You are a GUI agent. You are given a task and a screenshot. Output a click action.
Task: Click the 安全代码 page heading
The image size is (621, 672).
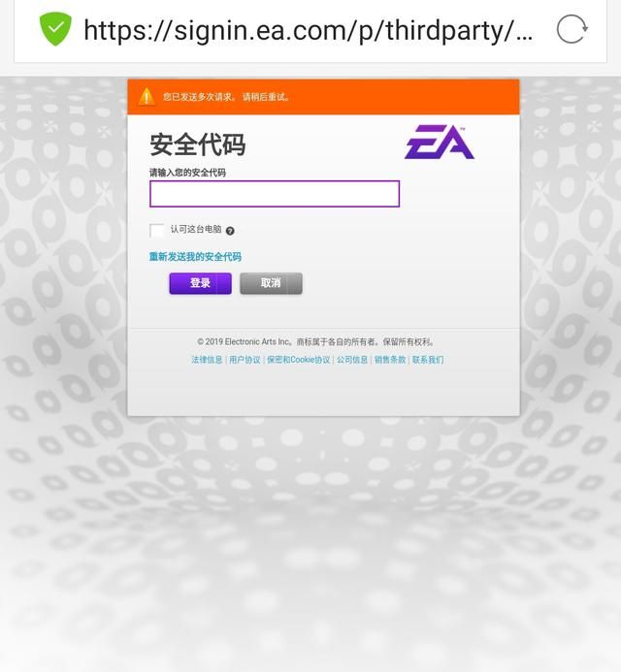coord(197,144)
